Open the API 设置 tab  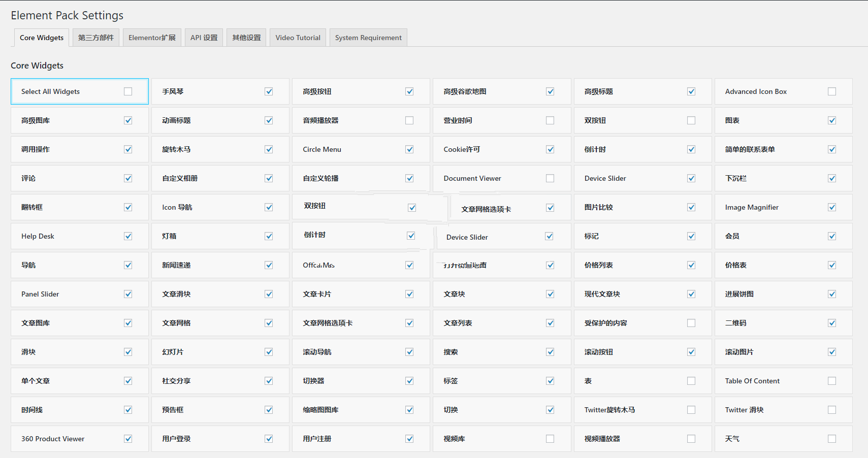pos(204,38)
